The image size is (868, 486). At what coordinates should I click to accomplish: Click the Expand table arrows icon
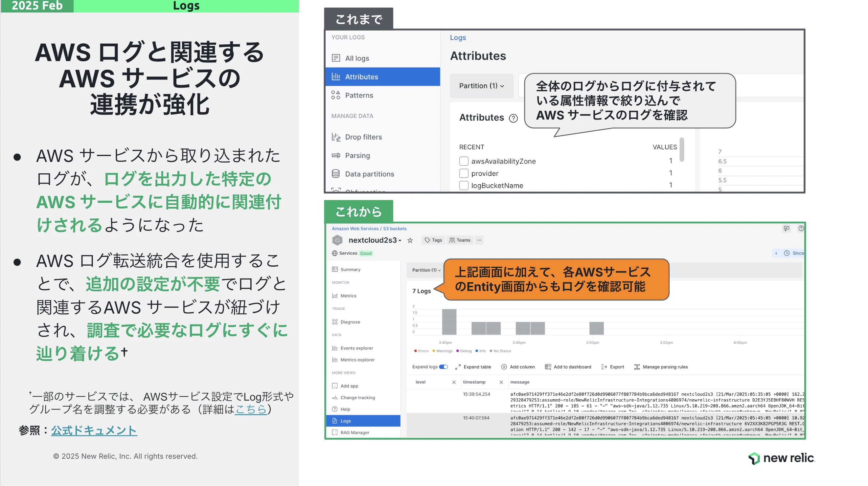[x=458, y=367]
